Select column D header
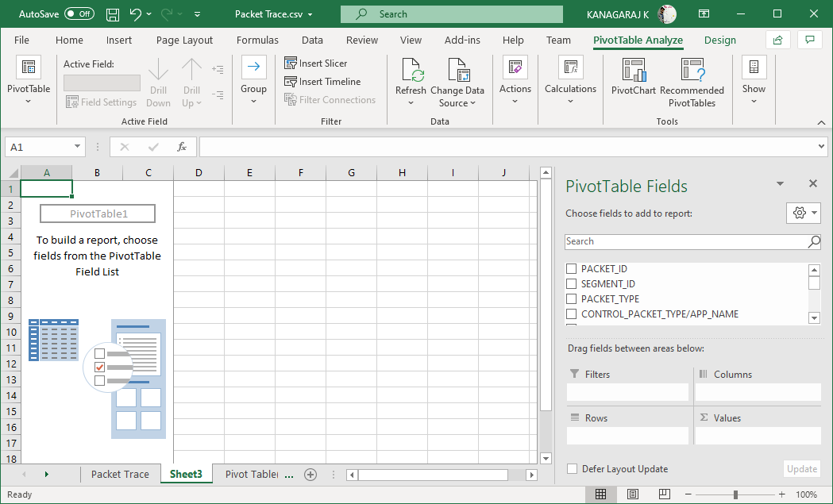The height and width of the screenshot is (504, 833). [x=199, y=172]
